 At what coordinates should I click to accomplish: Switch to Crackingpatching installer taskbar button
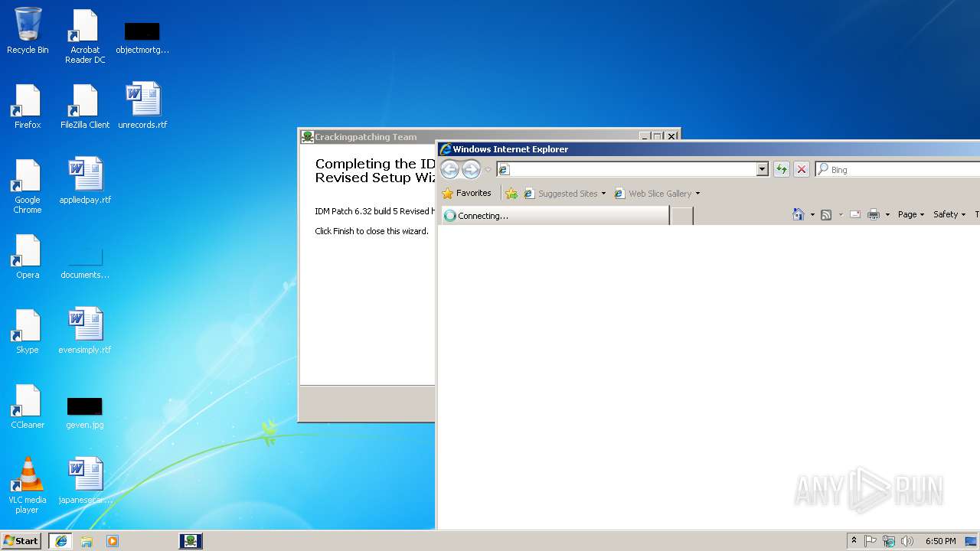(x=191, y=541)
